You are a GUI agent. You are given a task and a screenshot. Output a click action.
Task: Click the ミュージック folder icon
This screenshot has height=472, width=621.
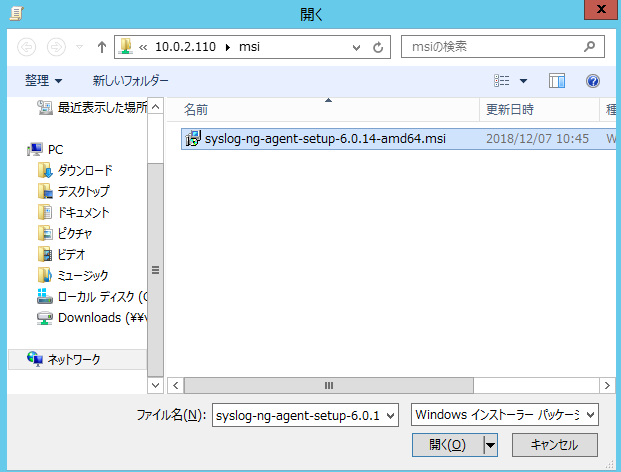pos(45,276)
